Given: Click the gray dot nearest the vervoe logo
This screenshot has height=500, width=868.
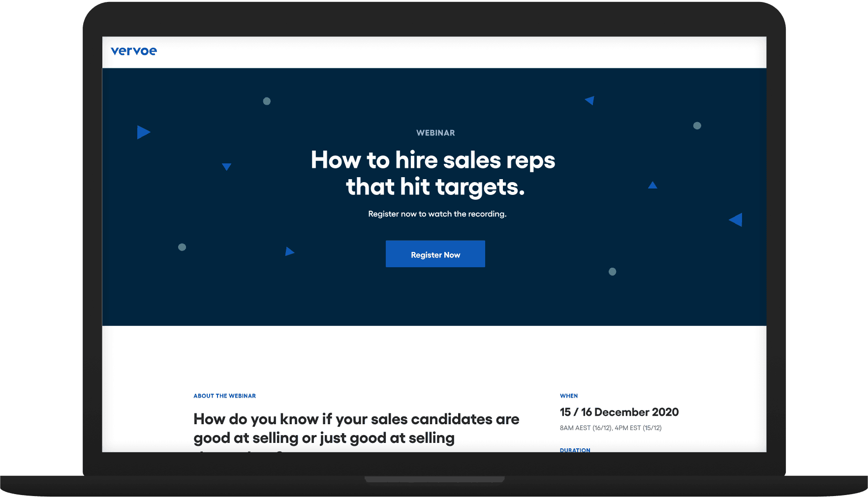Looking at the screenshot, I should click(267, 101).
